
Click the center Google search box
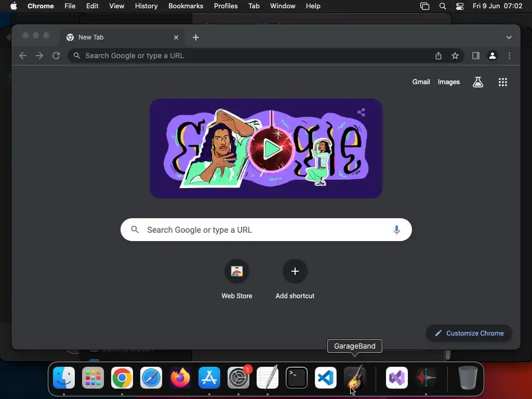pyautogui.click(x=266, y=230)
